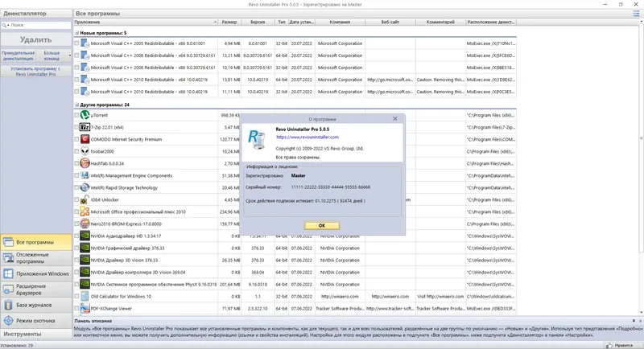644x349 pixels.
Task: Tick the PDF-XChange Viewer checkbox
Action: pos(76,309)
